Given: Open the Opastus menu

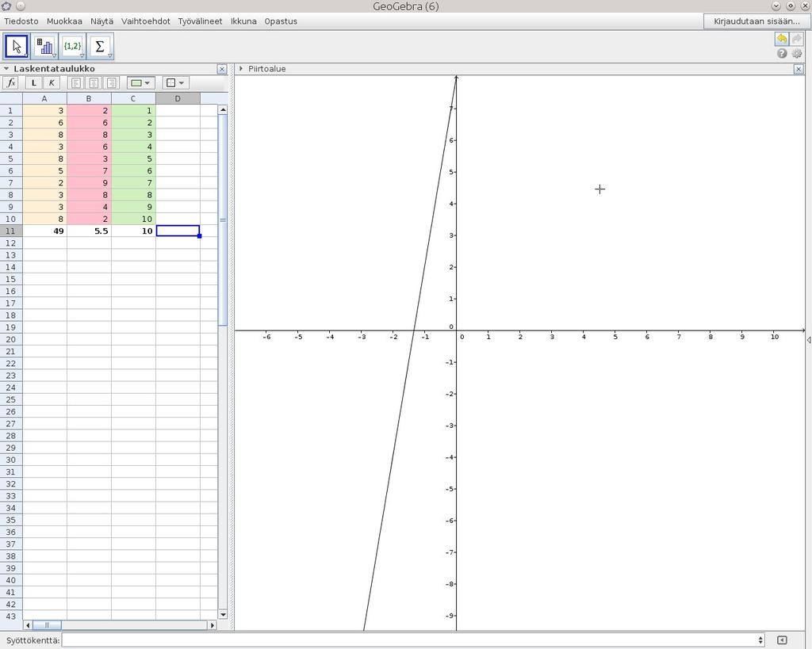Looking at the screenshot, I should click(x=281, y=21).
